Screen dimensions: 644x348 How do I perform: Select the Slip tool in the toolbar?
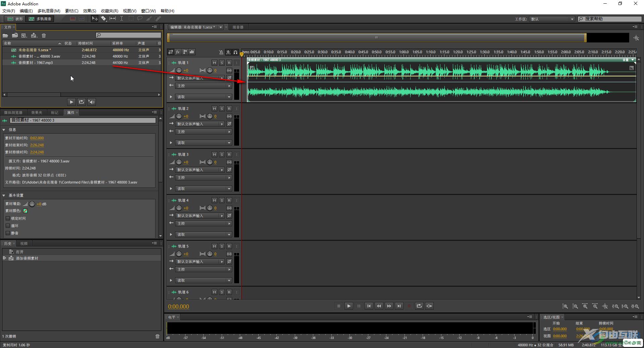click(113, 19)
